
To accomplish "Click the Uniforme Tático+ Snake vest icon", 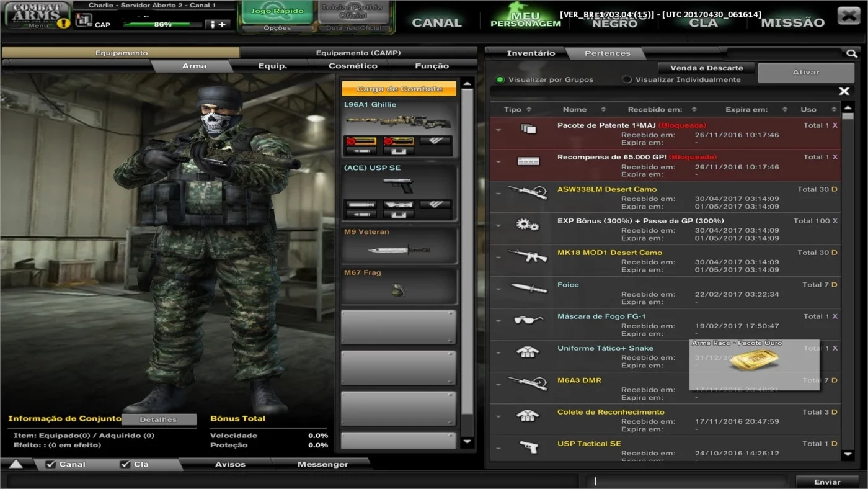I will tap(528, 352).
